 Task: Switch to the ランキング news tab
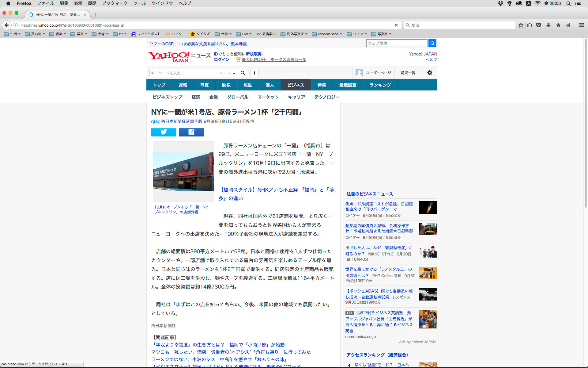point(380,85)
